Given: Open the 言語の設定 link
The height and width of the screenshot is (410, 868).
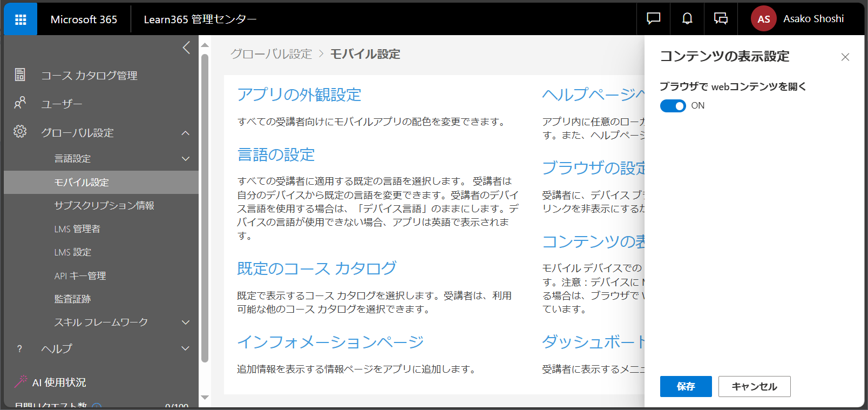Looking at the screenshot, I should 276,154.
